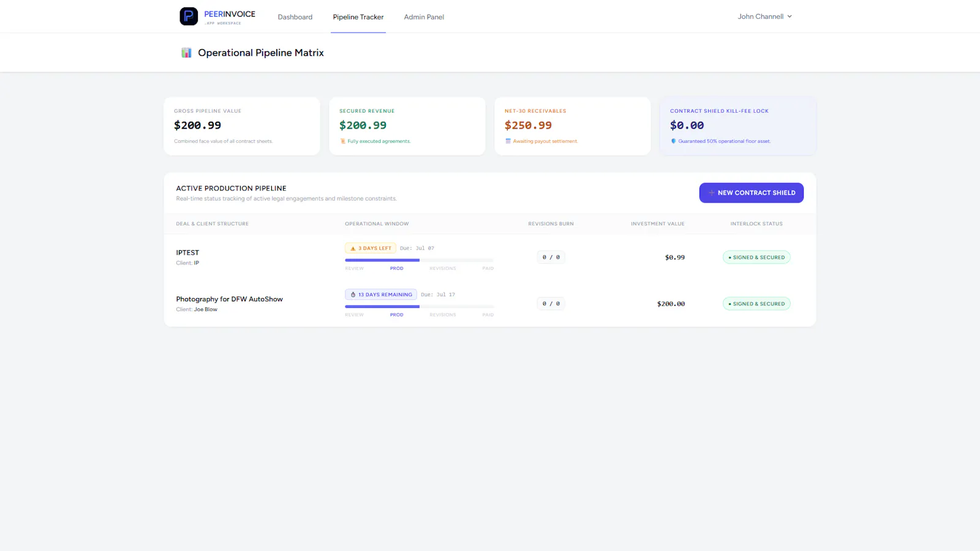Click the scroll icon beside Fully executed agreements
This screenshot has width=980, height=551.
point(343,141)
